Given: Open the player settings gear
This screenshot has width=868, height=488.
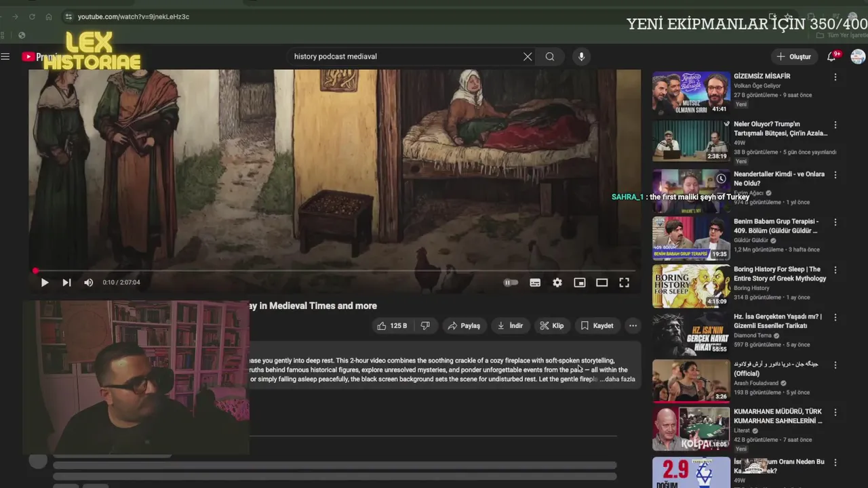Looking at the screenshot, I should tap(557, 283).
